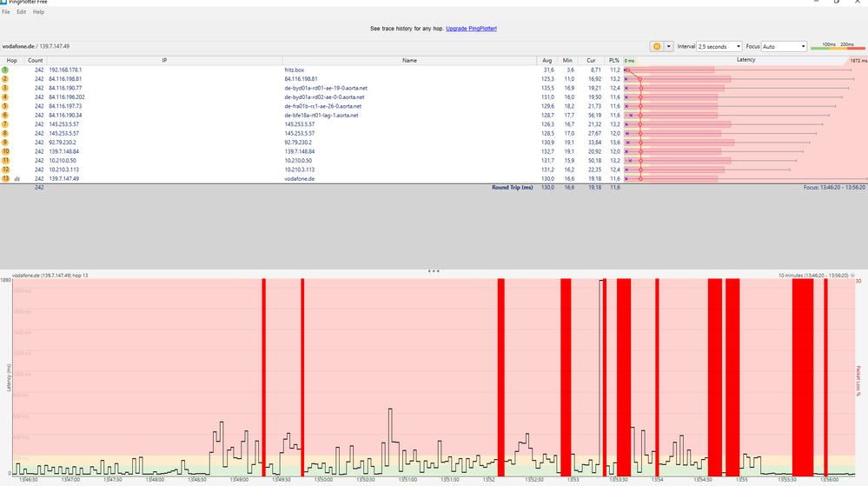Image resolution: width=868 pixels, height=486 pixels.
Task: Open the dropdown arrow next to pause button
Action: click(x=669, y=47)
